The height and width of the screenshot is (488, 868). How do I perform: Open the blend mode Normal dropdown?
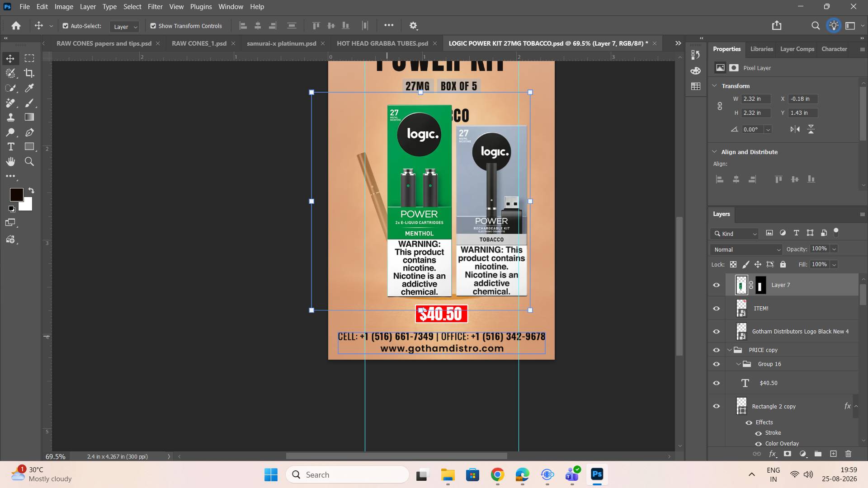[x=746, y=249]
